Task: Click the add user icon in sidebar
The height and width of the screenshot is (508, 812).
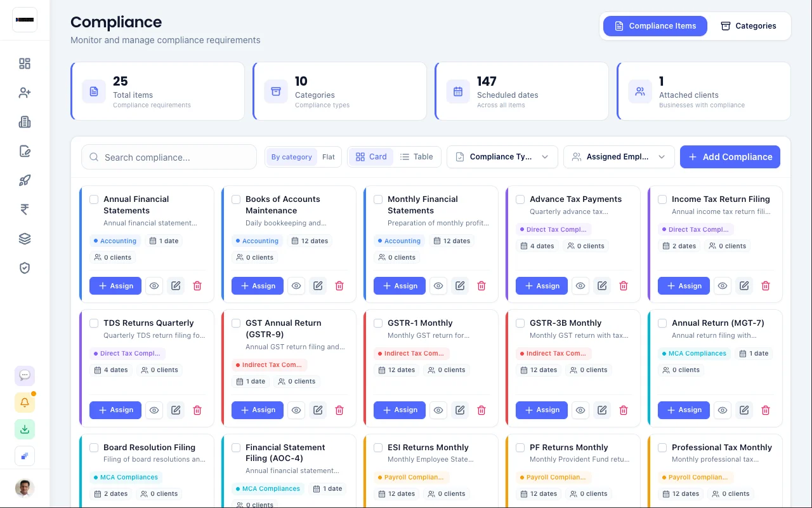Action: coord(25,93)
